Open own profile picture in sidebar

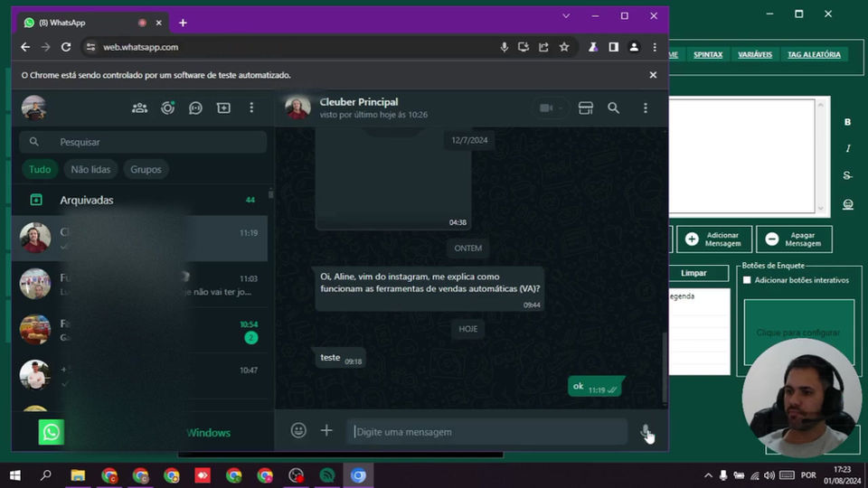(x=33, y=108)
